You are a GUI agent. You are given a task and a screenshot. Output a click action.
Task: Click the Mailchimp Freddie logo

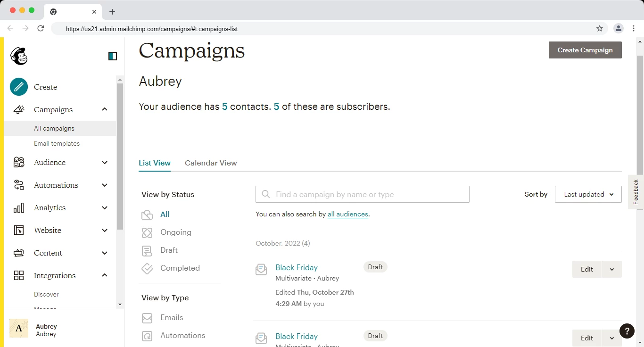pyautogui.click(x=19, y=56)
